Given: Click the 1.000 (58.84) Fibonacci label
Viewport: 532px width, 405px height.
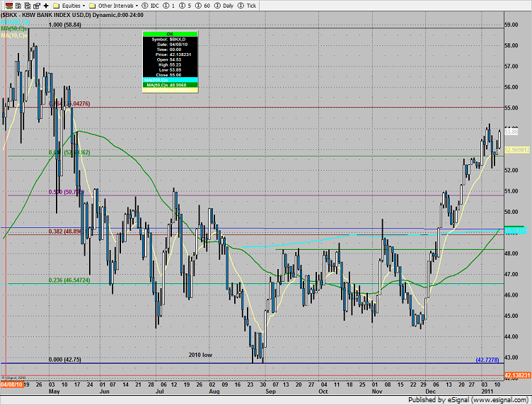Looking at the screenshot, I should click(x=65, y=25).
